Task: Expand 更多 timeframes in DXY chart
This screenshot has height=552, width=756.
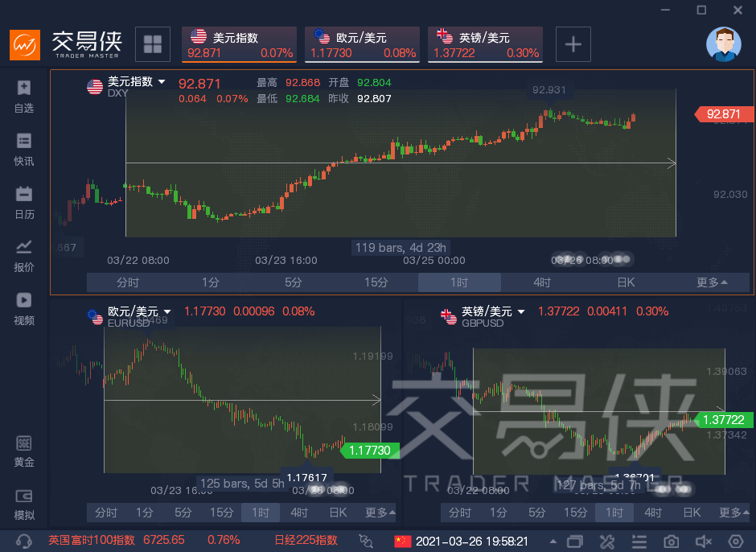Action: point(712,282)
